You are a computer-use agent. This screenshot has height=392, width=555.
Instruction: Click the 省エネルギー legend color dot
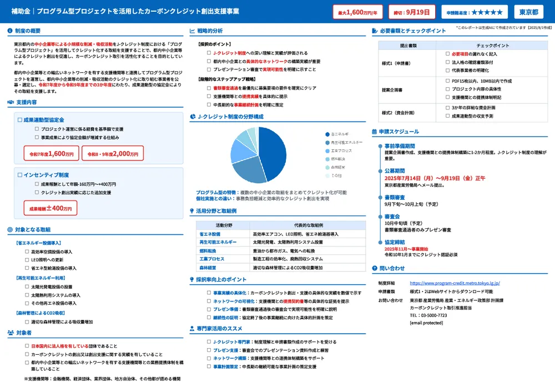327,134
